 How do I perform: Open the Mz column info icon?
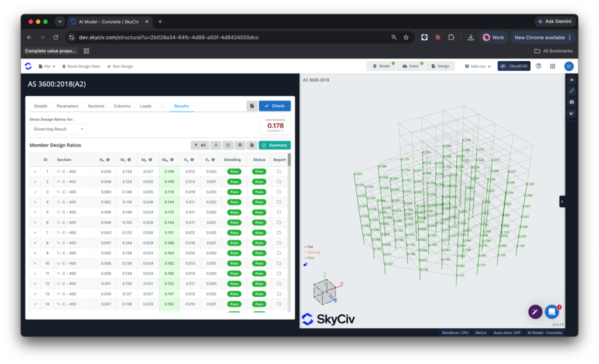129,160
